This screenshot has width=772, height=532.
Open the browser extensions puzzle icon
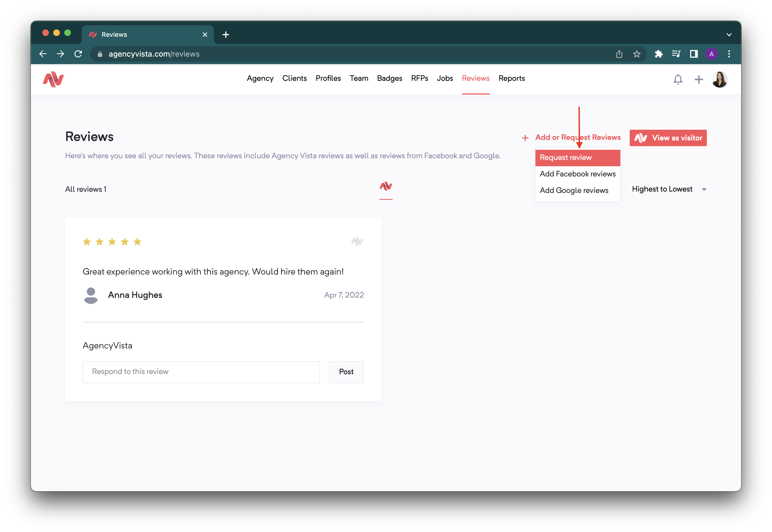pos(658,54)
